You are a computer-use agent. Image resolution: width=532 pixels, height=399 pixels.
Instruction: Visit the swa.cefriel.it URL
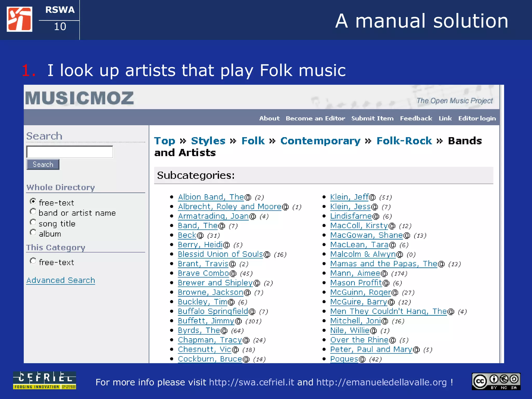pos(251,382)
